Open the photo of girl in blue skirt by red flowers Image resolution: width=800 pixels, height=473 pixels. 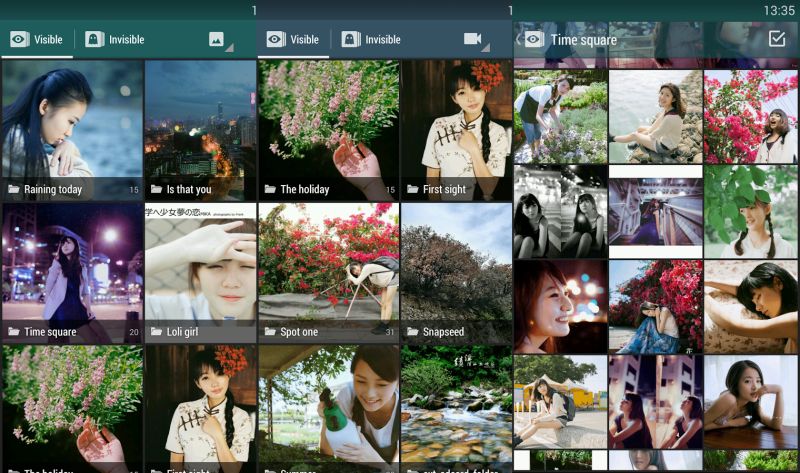pos(656,306)
